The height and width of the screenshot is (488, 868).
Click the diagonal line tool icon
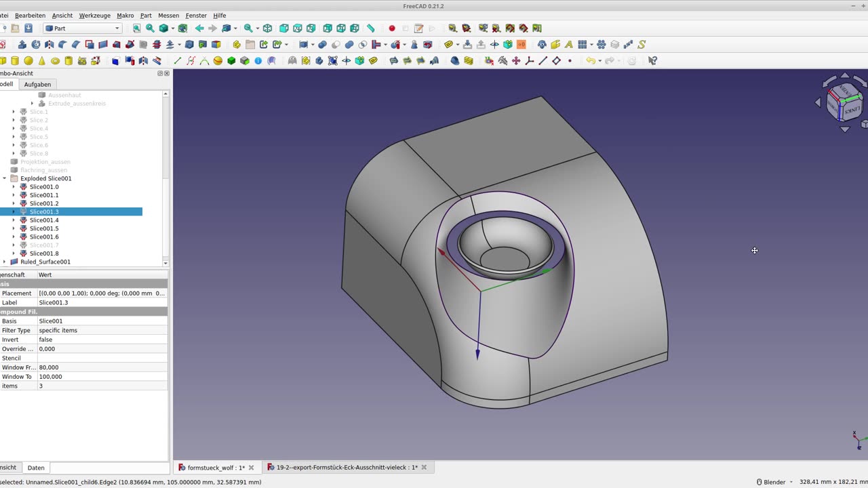click(x=543, y=61)
